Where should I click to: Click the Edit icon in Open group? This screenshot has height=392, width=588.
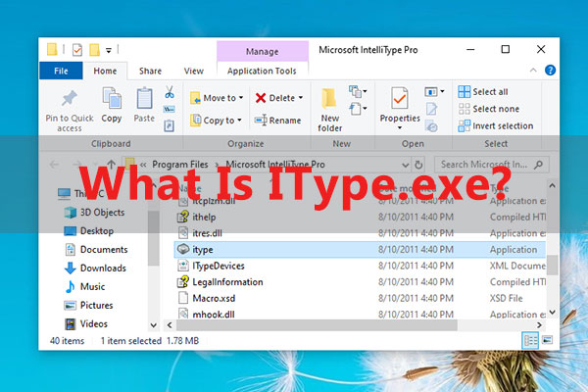[x=431, y=109]
